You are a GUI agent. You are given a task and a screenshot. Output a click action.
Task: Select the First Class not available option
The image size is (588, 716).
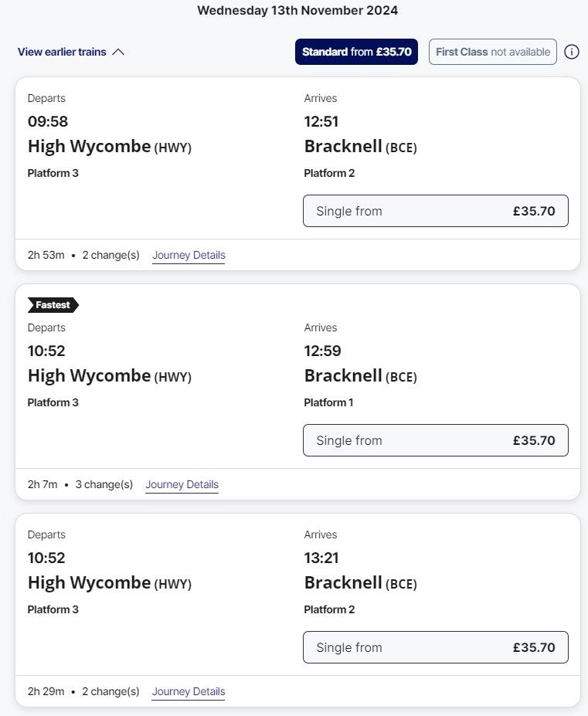click(493, 53)
